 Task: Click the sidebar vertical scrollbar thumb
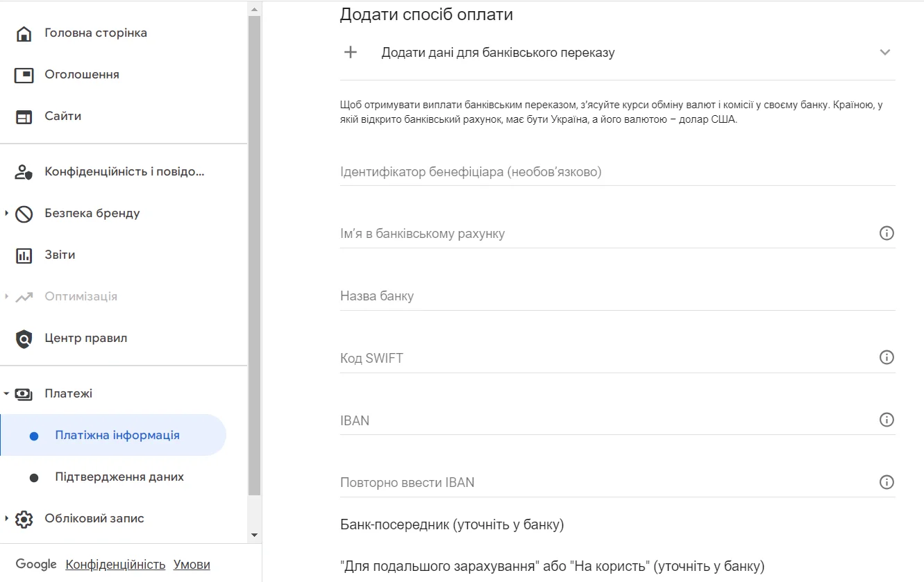pos(254,255)
